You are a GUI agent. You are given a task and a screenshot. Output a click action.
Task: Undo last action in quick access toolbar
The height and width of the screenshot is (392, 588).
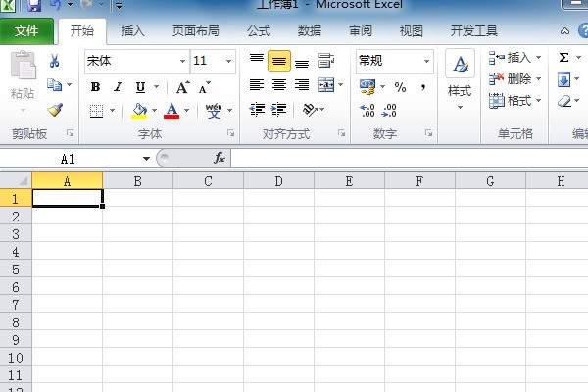click(56, 5)
